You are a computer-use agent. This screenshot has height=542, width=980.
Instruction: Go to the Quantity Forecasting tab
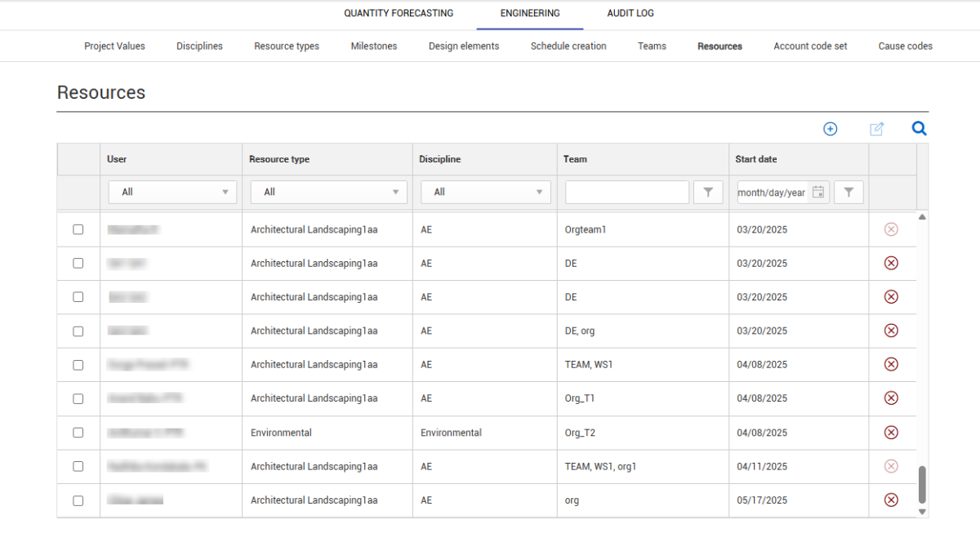tap(399, 13)
